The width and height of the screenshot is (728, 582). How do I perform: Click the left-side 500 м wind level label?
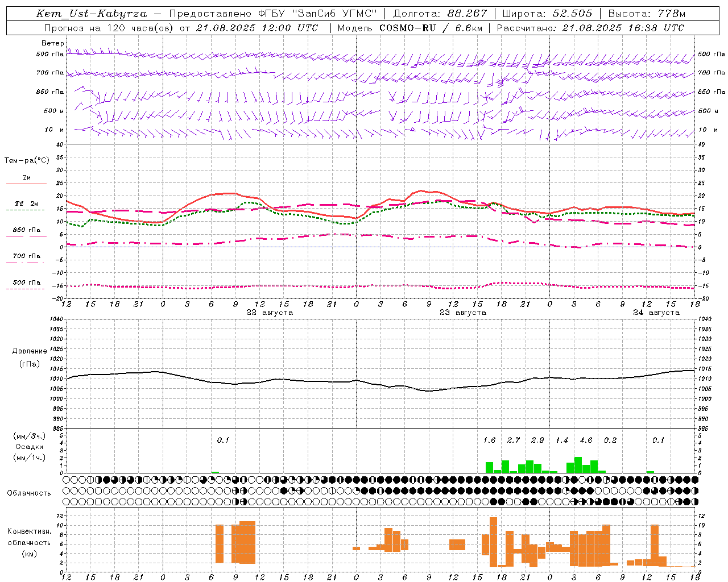point(54,111)
